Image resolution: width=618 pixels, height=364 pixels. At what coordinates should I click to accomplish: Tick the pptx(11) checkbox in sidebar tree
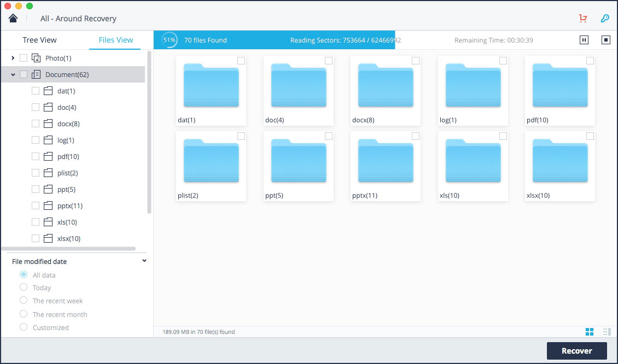tap(36, 206)
